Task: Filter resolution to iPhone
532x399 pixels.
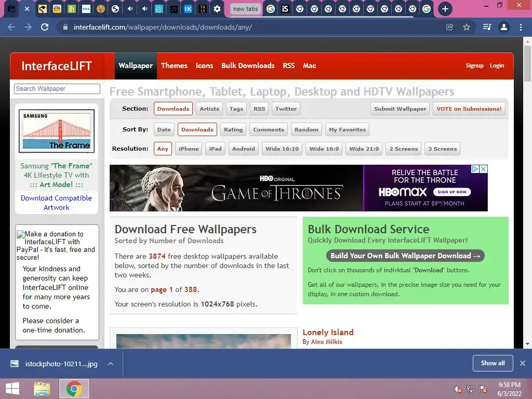Action: tap(189, 149)
